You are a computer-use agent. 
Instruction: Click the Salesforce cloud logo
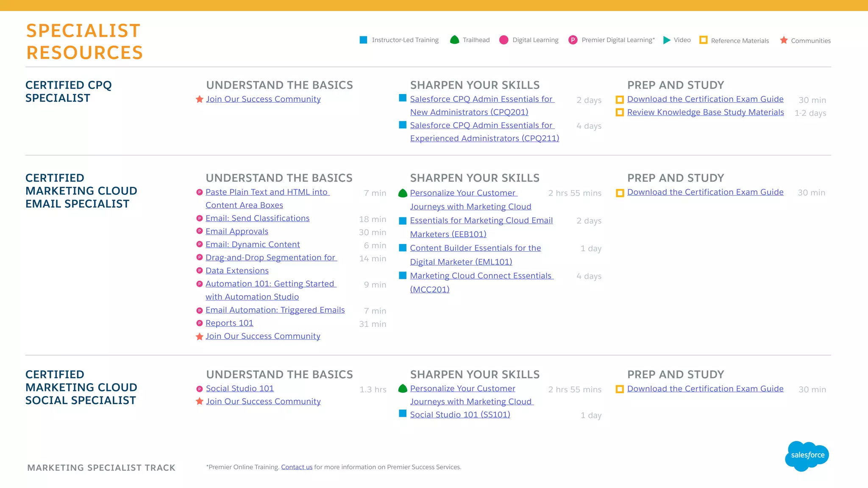[807, 455]
